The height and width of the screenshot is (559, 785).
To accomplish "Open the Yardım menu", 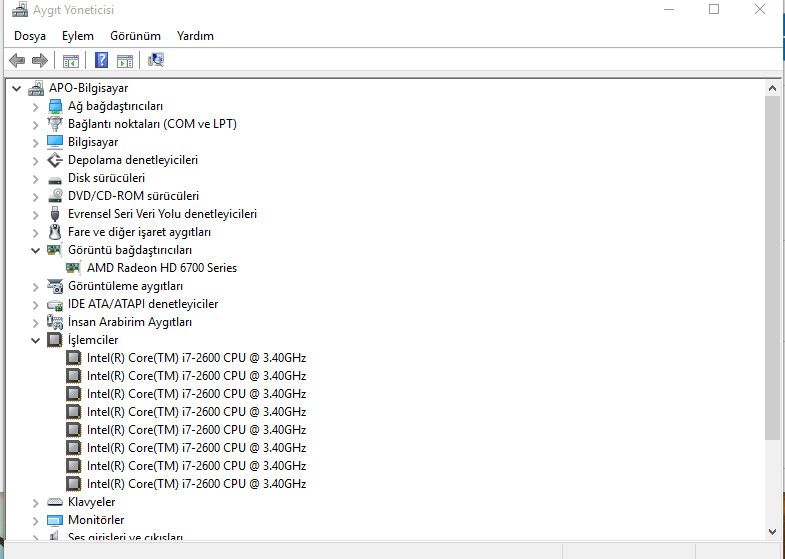I will point(195,36).
